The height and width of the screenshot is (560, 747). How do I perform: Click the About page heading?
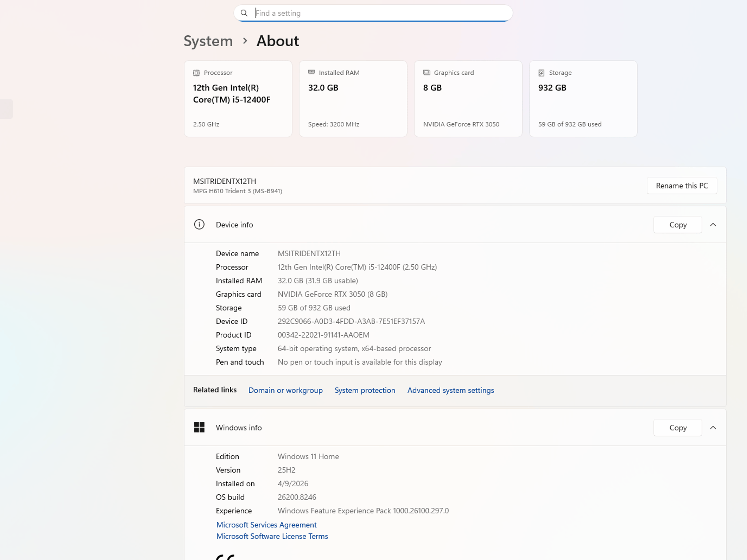point(278,41)
